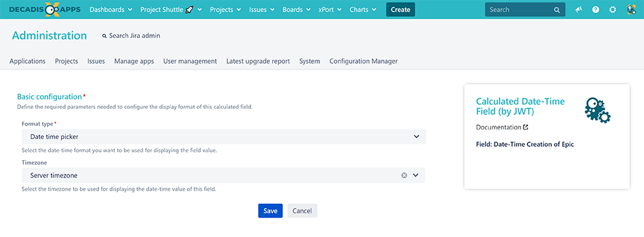This screenshot has height=237, width=644.
Task: Open the feedback megaphone icon
Action: coord(579,10)
